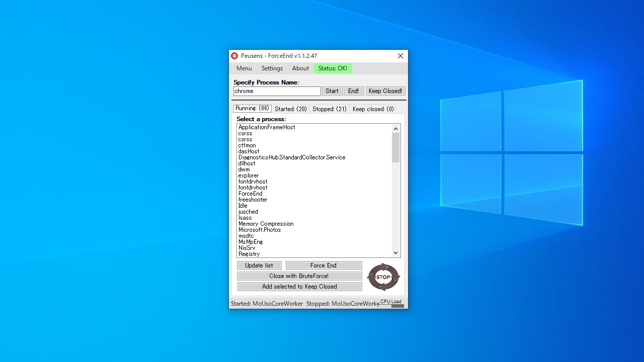This screenshot has width=644, height=362.
Task: Click the Update list button
Action: (x=259, y=265)
